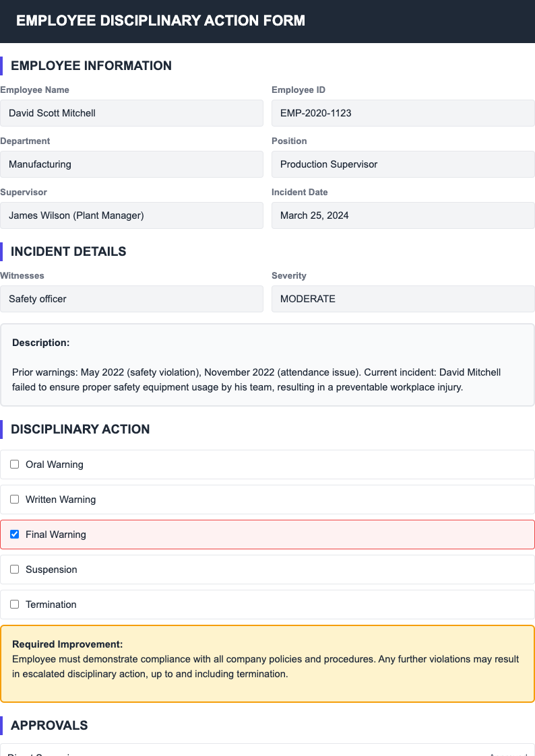Select the Position field showing Production Supervisor
This screenshot has height=756, width=535.
403,164
